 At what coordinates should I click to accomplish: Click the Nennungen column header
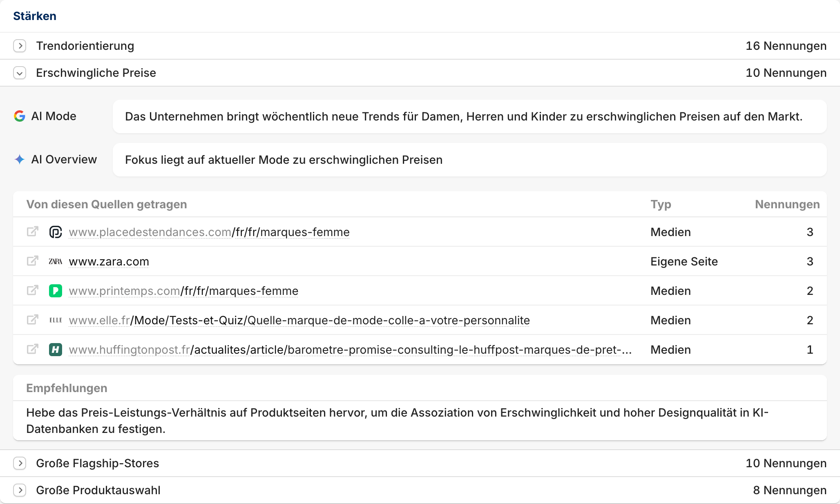click(787, 204)
